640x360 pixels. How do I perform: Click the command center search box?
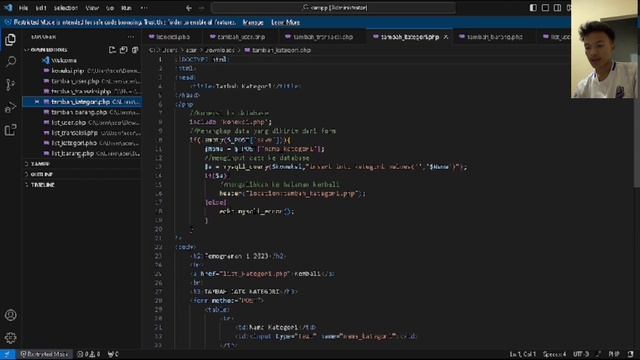333,8
